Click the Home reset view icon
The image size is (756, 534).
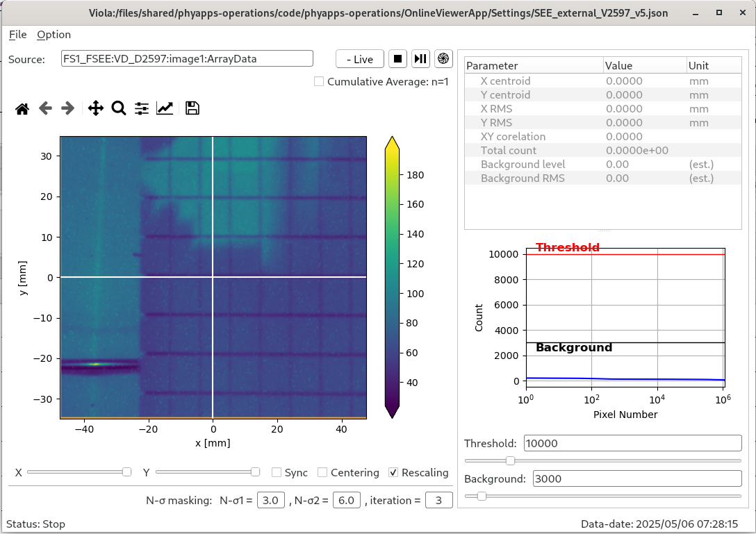coord(22,108)
